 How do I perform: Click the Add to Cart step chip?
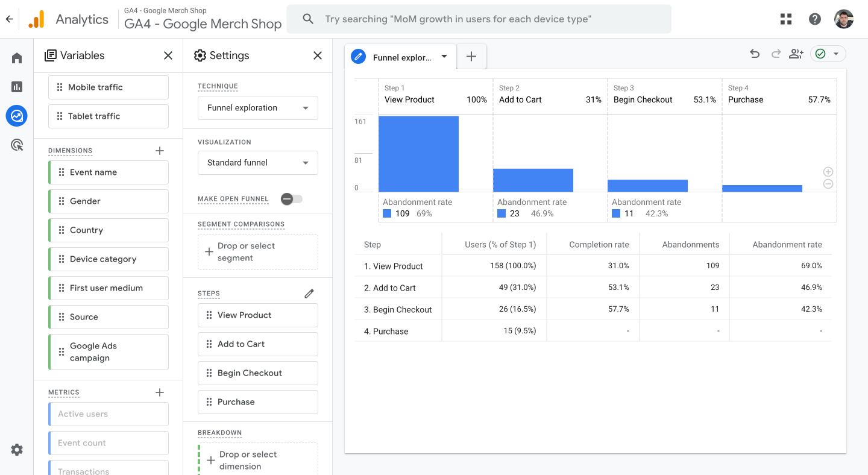(x=258, y=344)
